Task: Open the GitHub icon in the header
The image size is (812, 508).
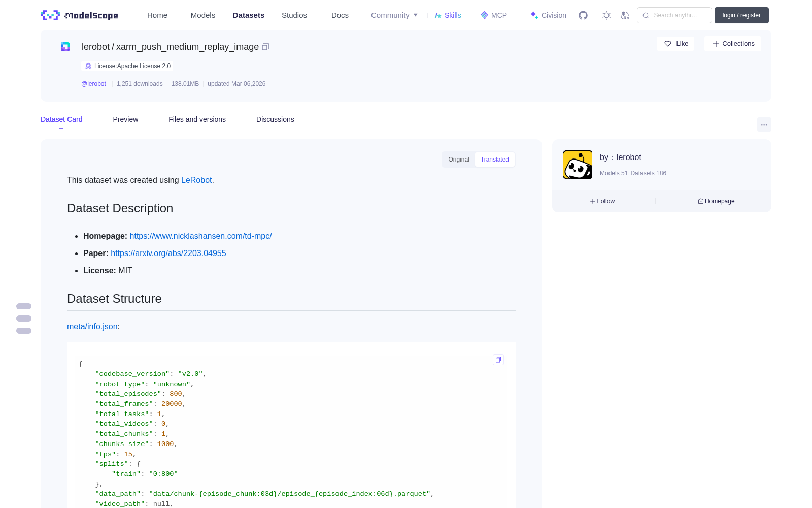Action: pyautogui.click(x=583, y=15)
